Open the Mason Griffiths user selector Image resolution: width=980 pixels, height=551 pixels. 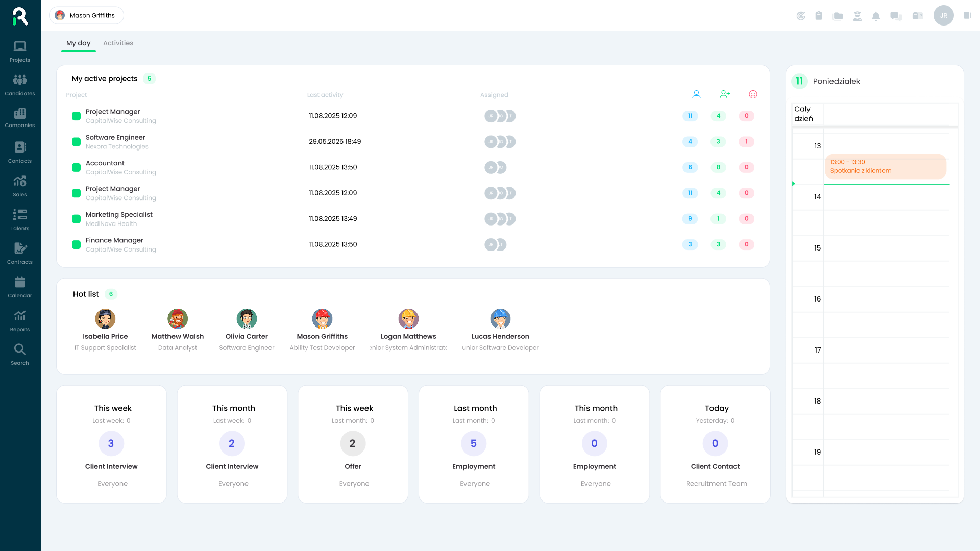point(86,15)
